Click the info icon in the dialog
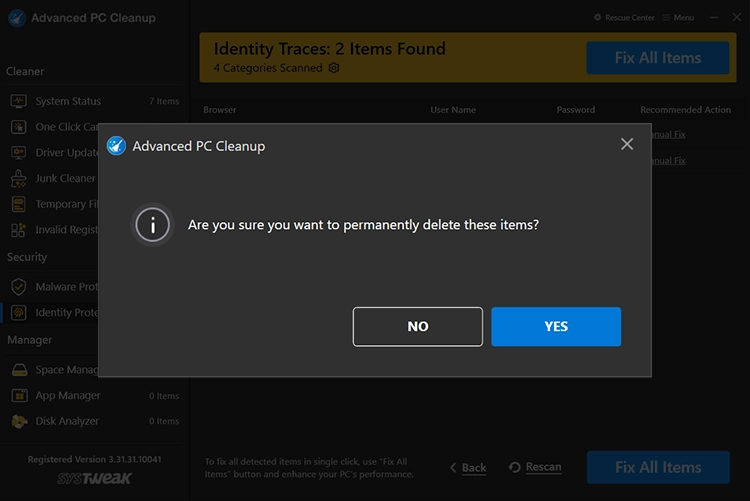Image resolution: width=750 pixels, height=501 pixels. coord(153,224)
